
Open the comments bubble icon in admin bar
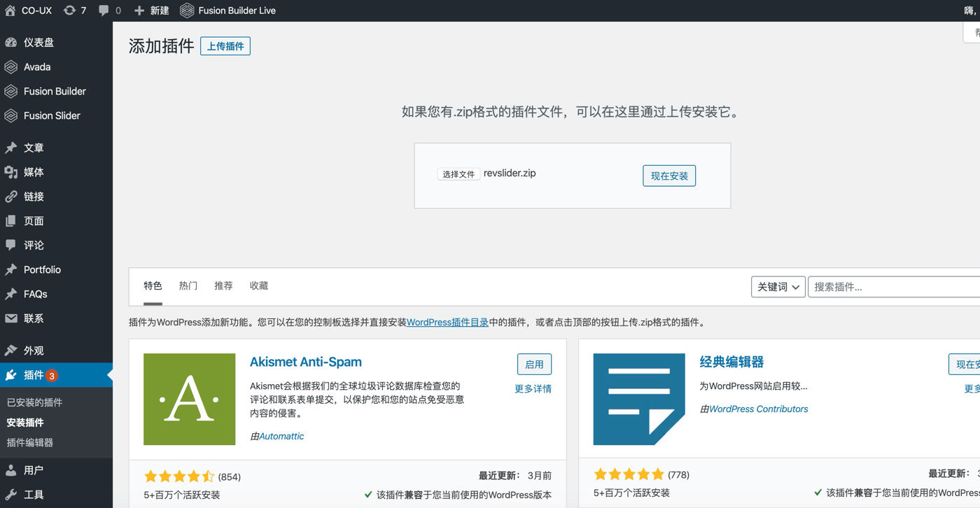[x=104, y=10]
